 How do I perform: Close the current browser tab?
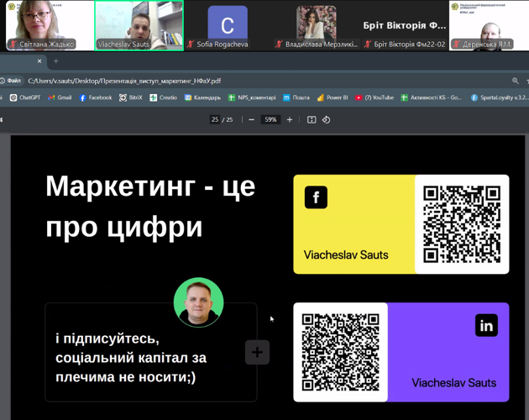pos(39,61)
